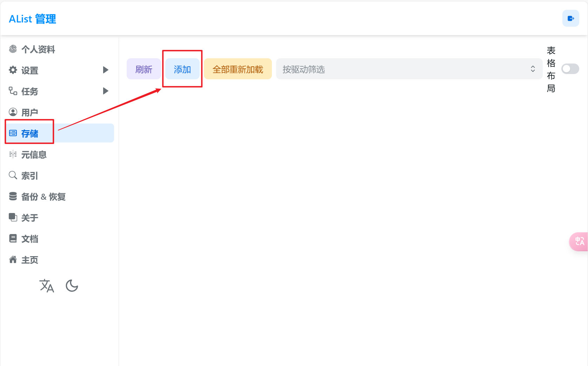This screenshot has height=366, width=588.
Task: Click the 添加 button
Action: pos(182,69)
